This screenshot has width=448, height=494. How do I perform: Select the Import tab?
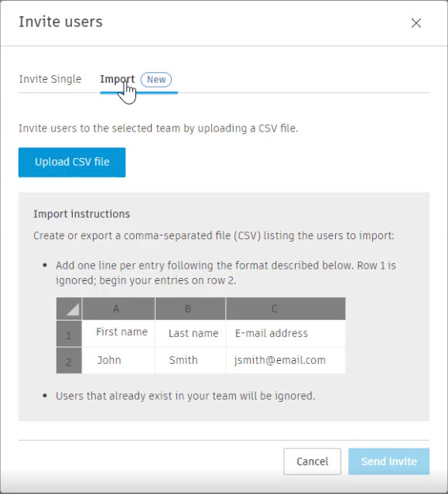click(x=118, y=79)
